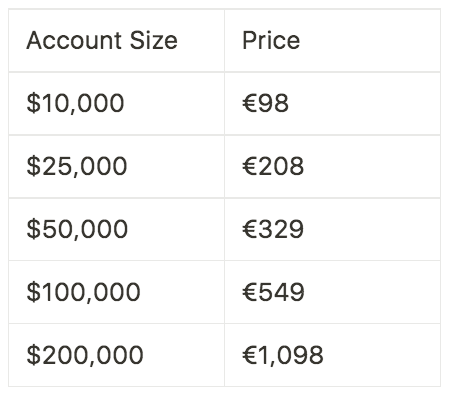The height and width of the screenshot is (398, 450).
Task: Select the $10,000 account size cell
Action: (x=116, y=103)
